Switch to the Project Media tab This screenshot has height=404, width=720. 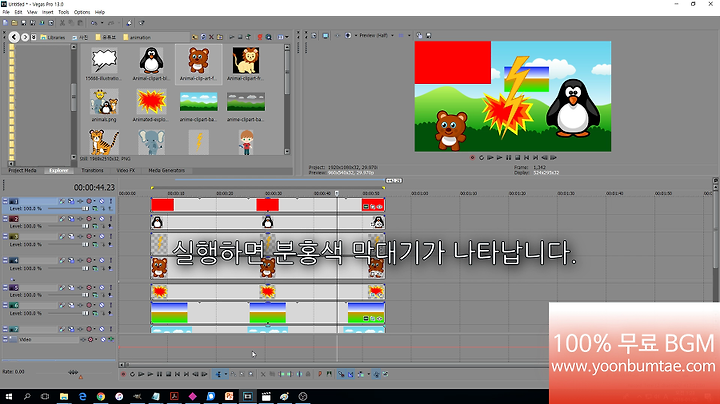coord(22,170)
